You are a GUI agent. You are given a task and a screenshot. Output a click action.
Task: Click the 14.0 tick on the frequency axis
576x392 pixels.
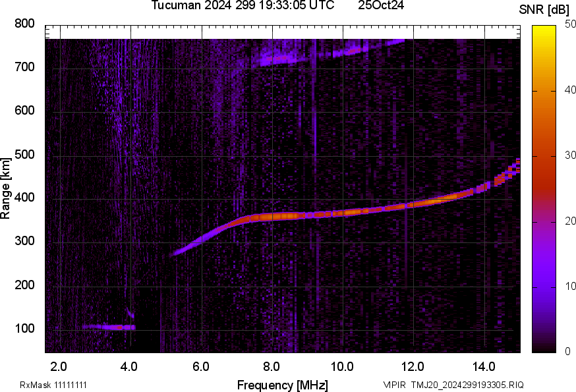tap(484, 366)
